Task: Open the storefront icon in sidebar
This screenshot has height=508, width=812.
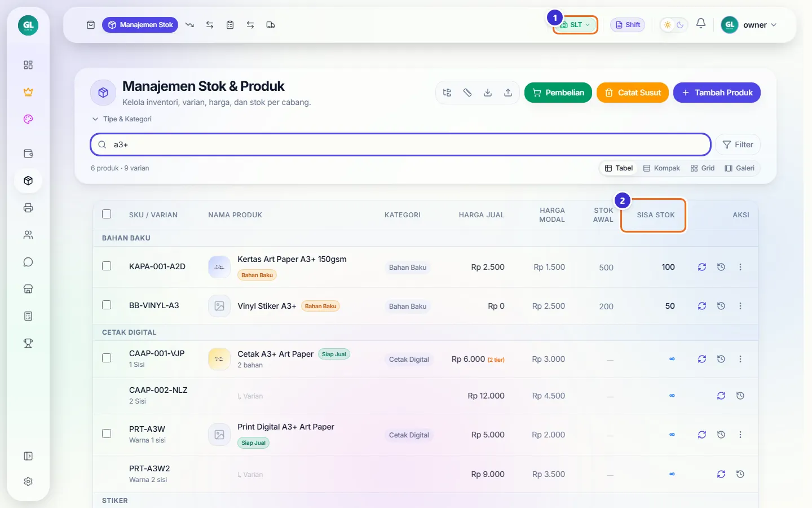Action: (28, 289)
